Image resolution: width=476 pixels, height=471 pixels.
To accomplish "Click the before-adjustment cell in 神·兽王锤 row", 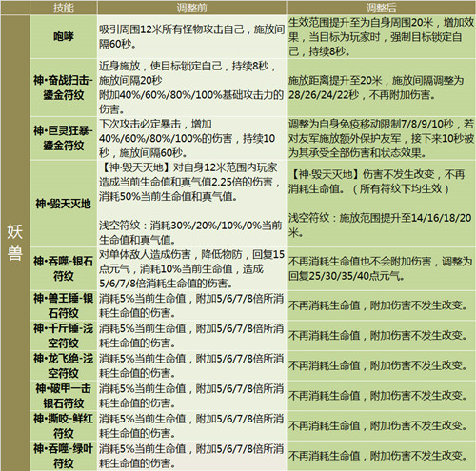I will [x=191, y=305].
